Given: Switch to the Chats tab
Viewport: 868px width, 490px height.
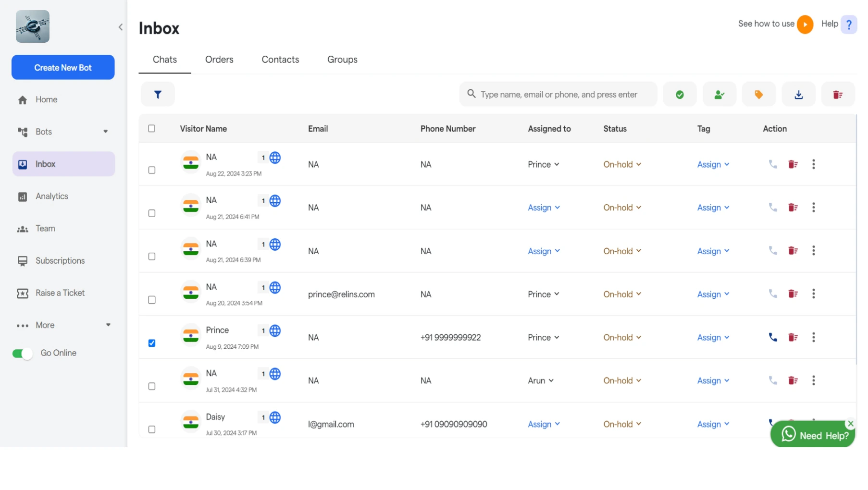Looking at the screenshot, I should point(165,60).
